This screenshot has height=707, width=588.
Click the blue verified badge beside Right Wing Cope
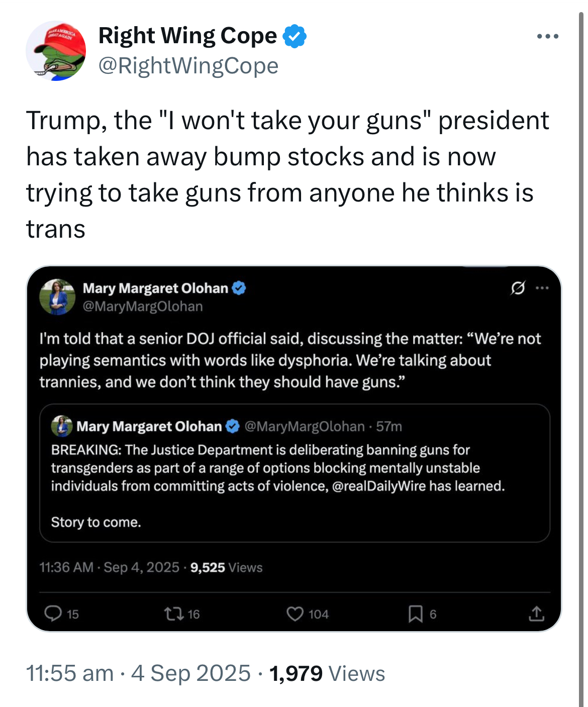(295, 36)
